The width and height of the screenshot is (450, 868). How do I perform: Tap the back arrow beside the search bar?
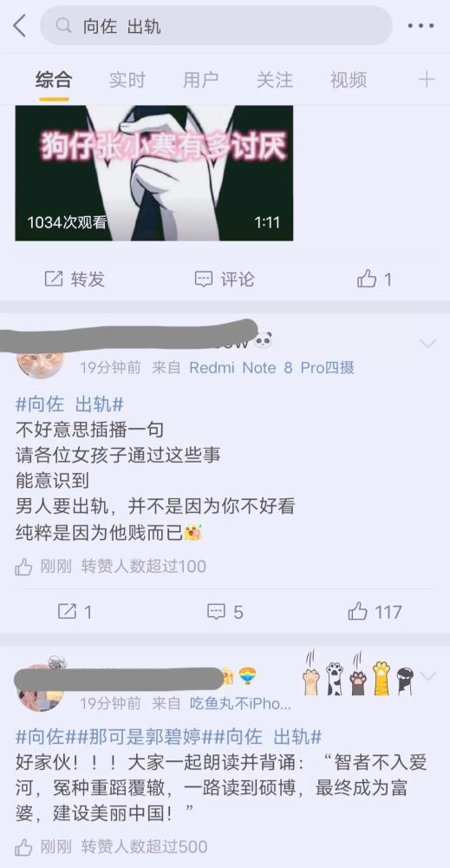pyautogui.click(x=20, y=25)
